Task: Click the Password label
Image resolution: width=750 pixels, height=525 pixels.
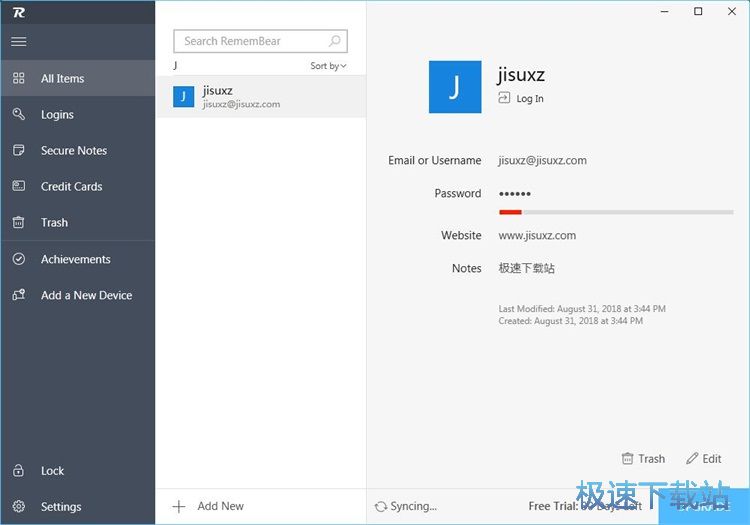Action: coord(458,193)
